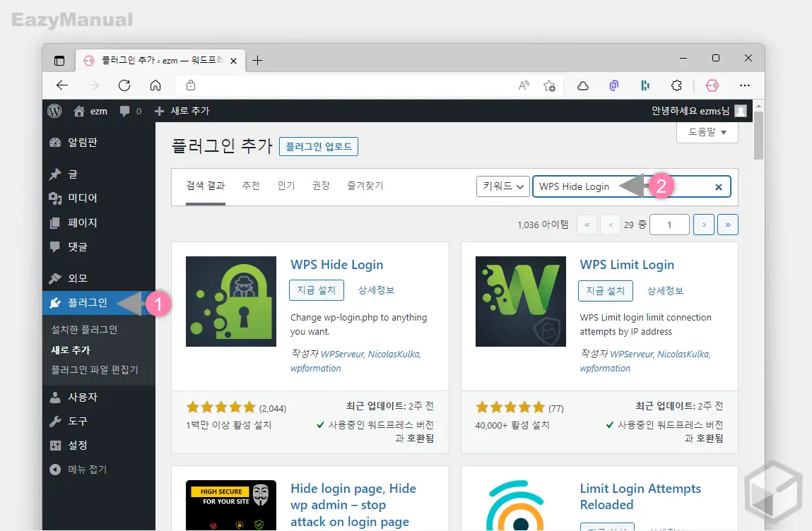Screen dimensions: 812x531
Task: Click the 플러그인 업로드 button
Action: coord(319,146)
